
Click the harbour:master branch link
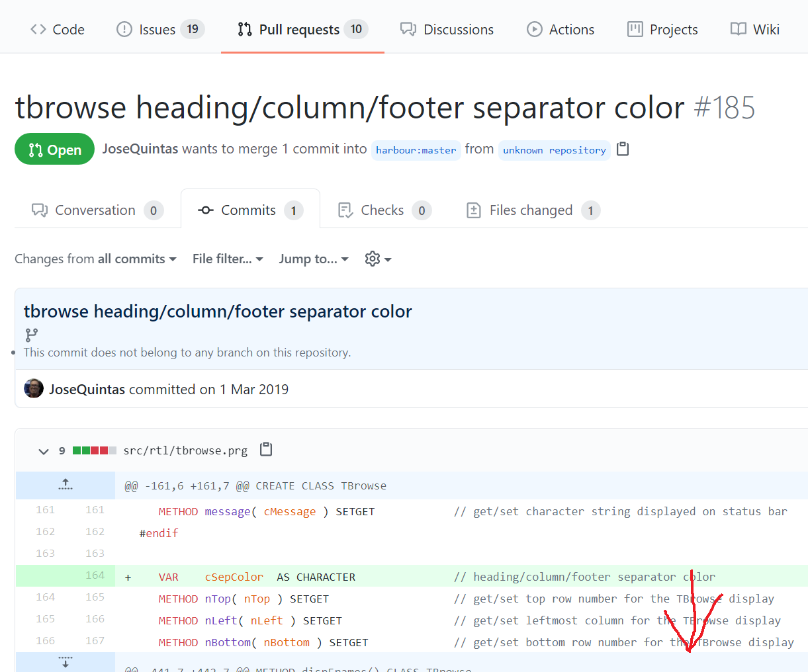[x=416, y=150]
